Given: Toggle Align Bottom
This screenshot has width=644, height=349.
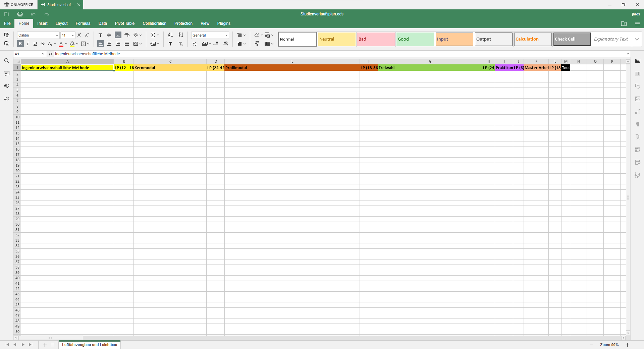Looking at the screenshot, I should click(118, 35).
